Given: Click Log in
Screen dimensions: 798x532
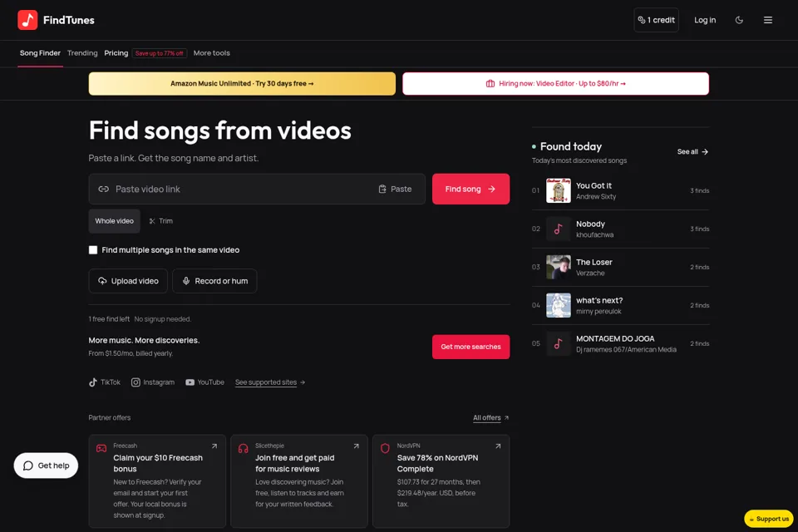Looking at the screenshot, I should (x=705, y=20).
